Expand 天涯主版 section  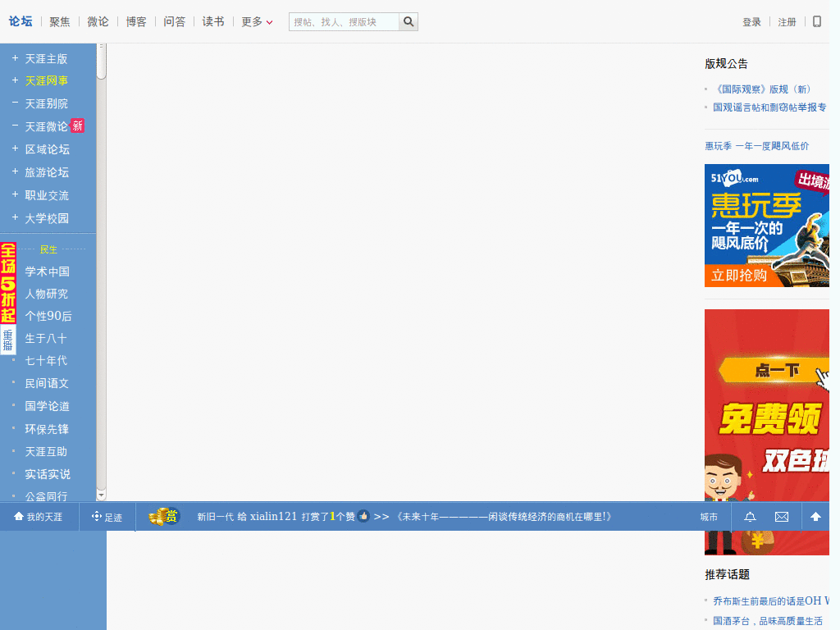point(15,58)
